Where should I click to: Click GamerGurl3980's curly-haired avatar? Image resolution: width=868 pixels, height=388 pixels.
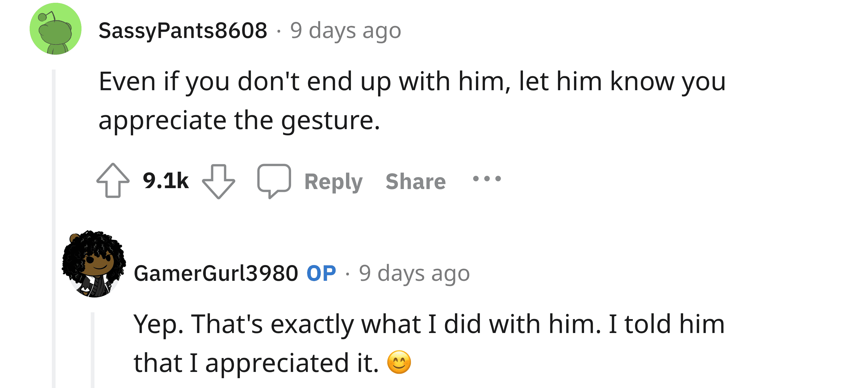click(94, 264)
